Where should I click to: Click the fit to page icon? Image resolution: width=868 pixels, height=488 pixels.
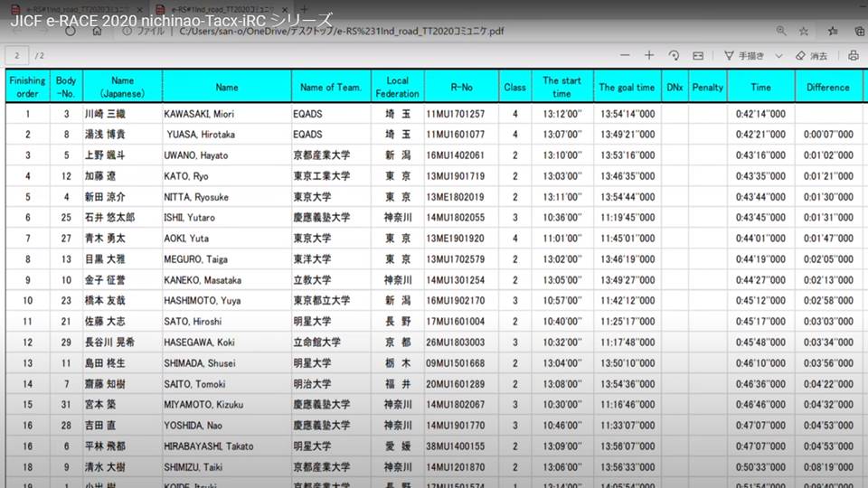[697, 55]
